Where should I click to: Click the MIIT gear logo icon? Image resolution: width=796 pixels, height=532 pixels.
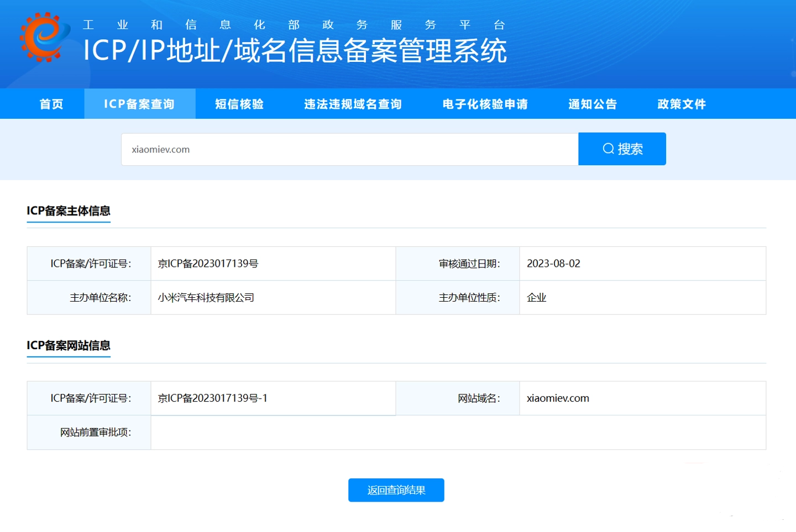pos(44,37)
